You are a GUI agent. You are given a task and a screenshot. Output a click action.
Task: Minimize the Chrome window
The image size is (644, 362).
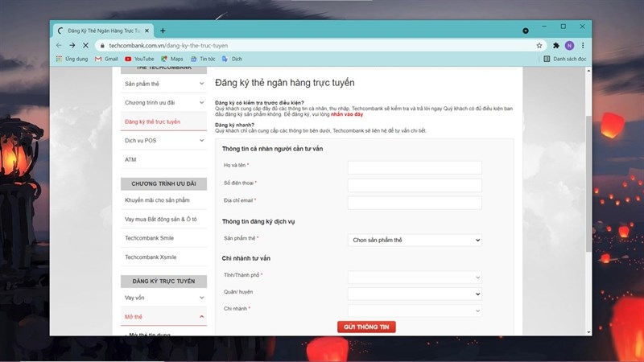click(544, 27)
